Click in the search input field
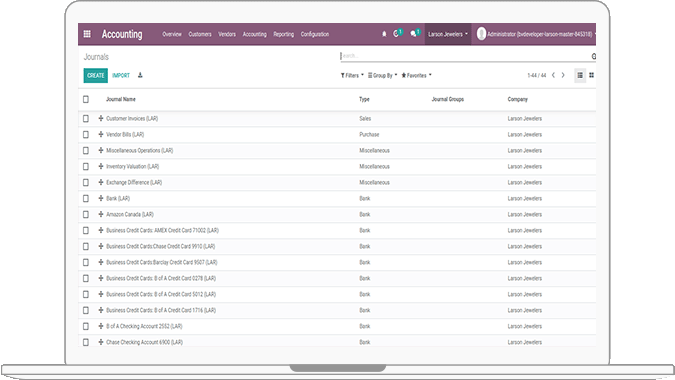Image resolution: width=675 pixels, height=380 pixels. point(465,56)
